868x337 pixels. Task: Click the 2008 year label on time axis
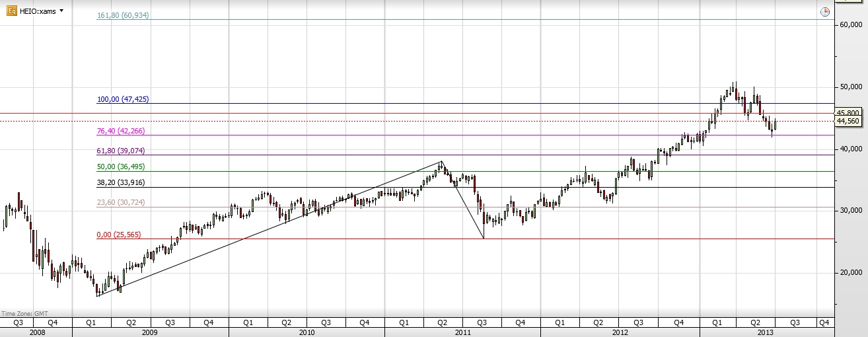click(37, 332)
